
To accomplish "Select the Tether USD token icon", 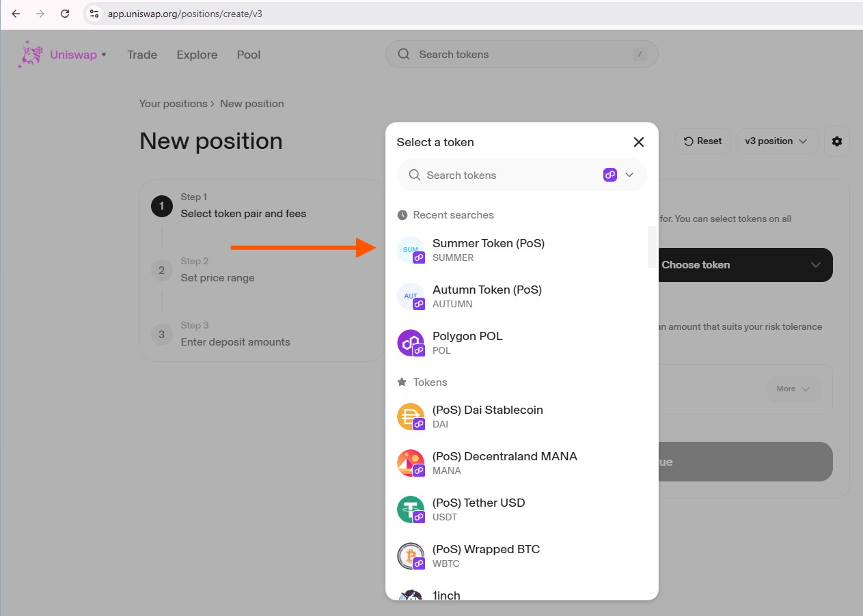I will (x=411, y=509).
